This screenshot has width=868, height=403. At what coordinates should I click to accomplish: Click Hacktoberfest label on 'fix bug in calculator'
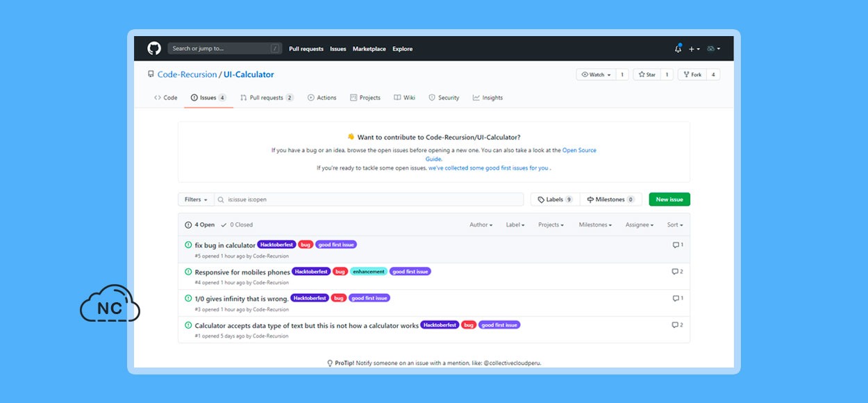pyautogui.click(x=276, y=245)
